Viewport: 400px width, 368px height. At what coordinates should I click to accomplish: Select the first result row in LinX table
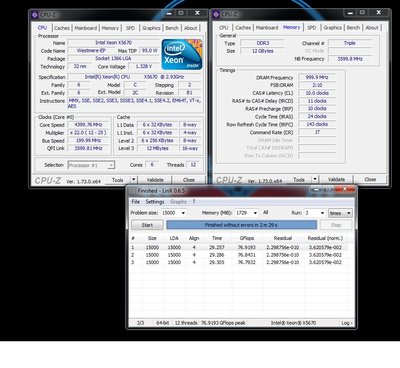click(239, 247)
